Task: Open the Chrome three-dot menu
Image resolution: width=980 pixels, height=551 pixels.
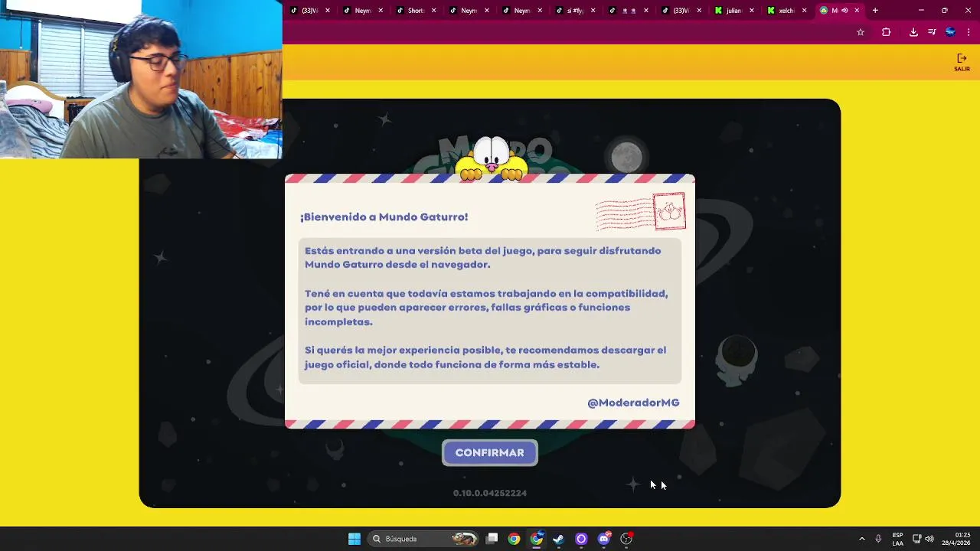Action: 969,32
